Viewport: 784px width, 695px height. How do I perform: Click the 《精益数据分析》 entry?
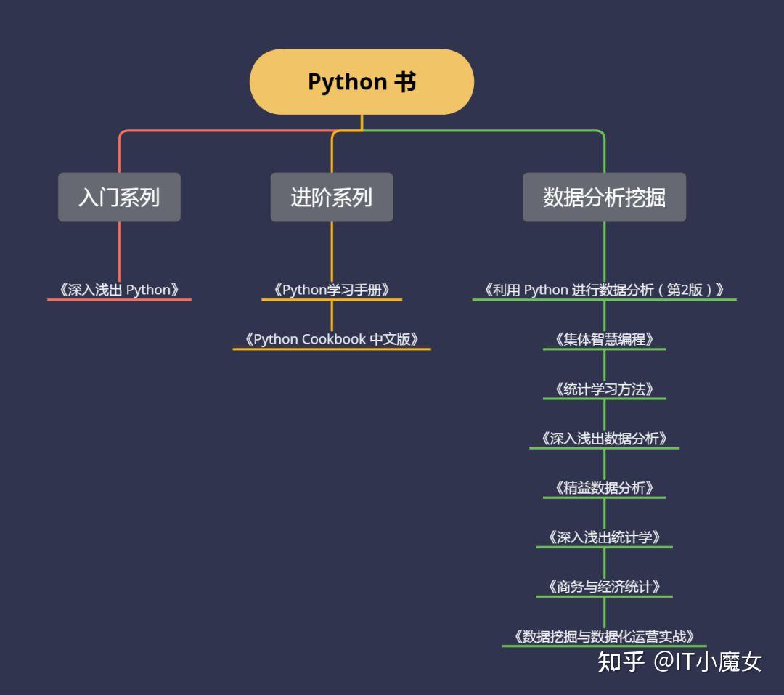click(x=605, y=486)
